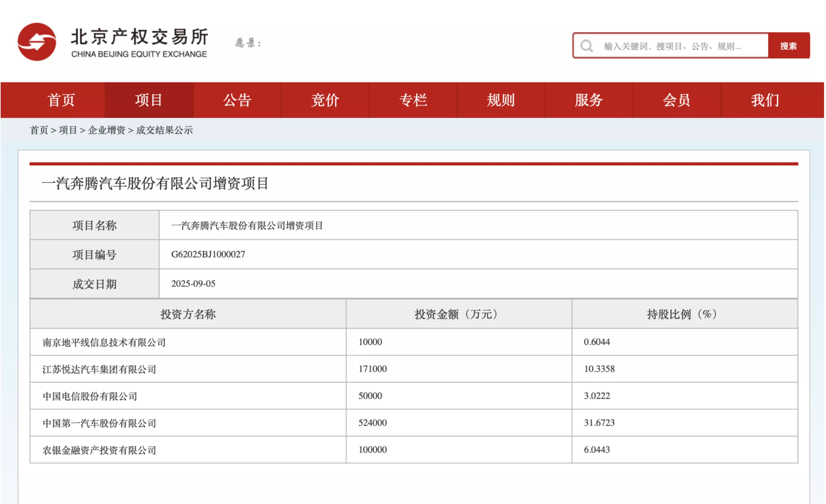
Task: Click the red 搜索 search button
Action: coord(789,46)
